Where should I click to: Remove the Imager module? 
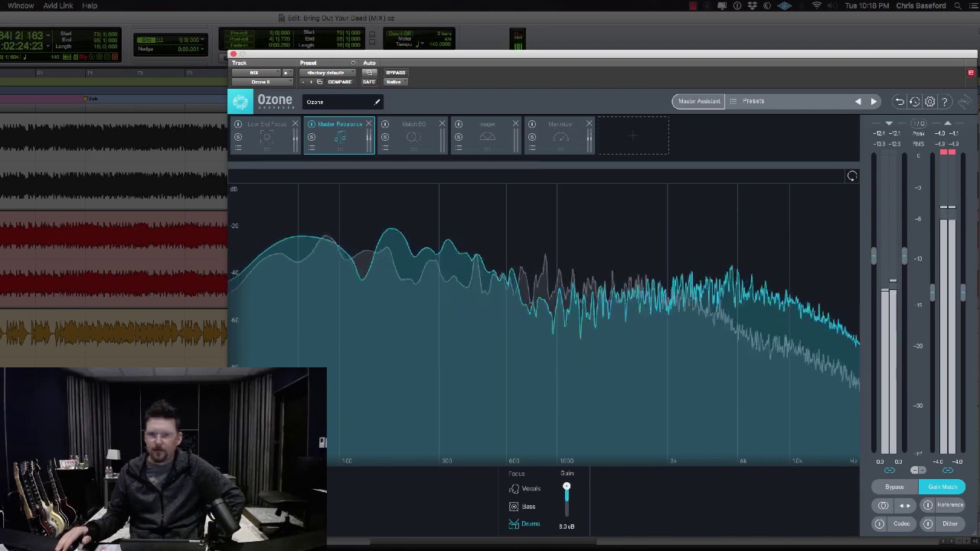click(x=515, y=124)
